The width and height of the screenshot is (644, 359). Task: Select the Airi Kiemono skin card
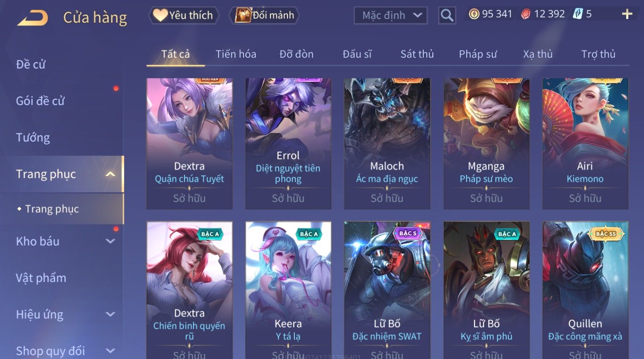tap(585, 144)
